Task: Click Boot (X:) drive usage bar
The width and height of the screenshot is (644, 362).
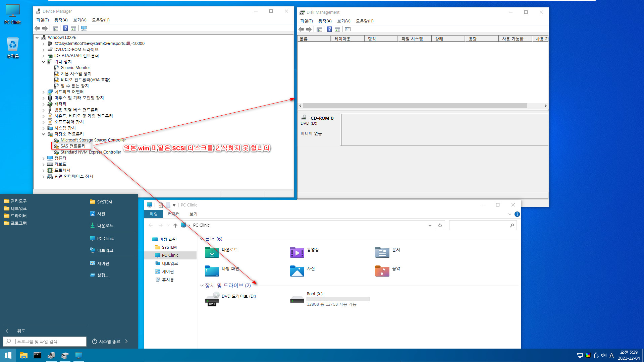Action: tap(338, 299)
